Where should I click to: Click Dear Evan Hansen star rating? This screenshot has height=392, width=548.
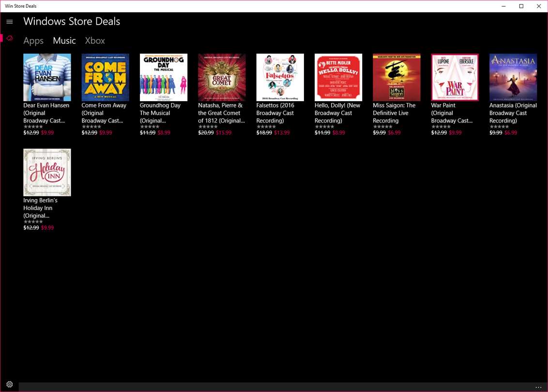tap(33, 127)
